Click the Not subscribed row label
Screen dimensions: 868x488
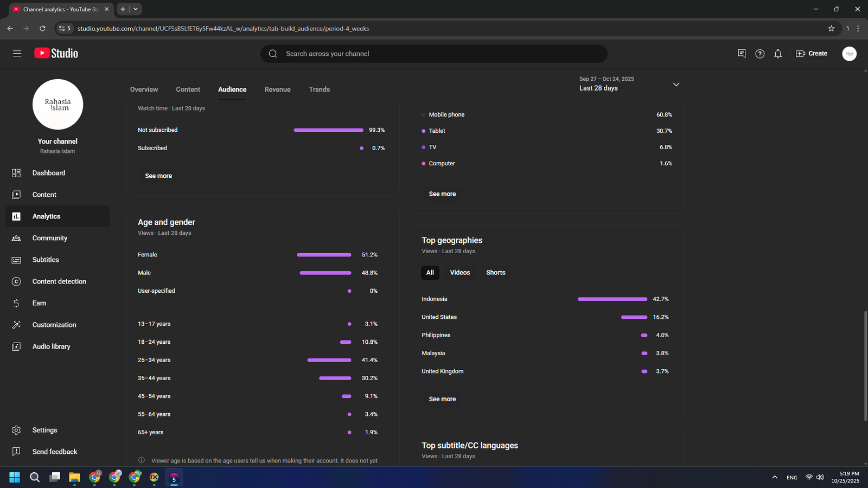[x=158, y=130]
